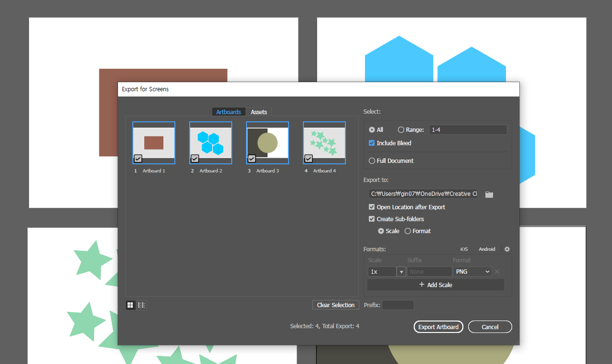This screenshot has width=612, height=364.
Task: Apply iOS format presets
Action: (464, 249)
